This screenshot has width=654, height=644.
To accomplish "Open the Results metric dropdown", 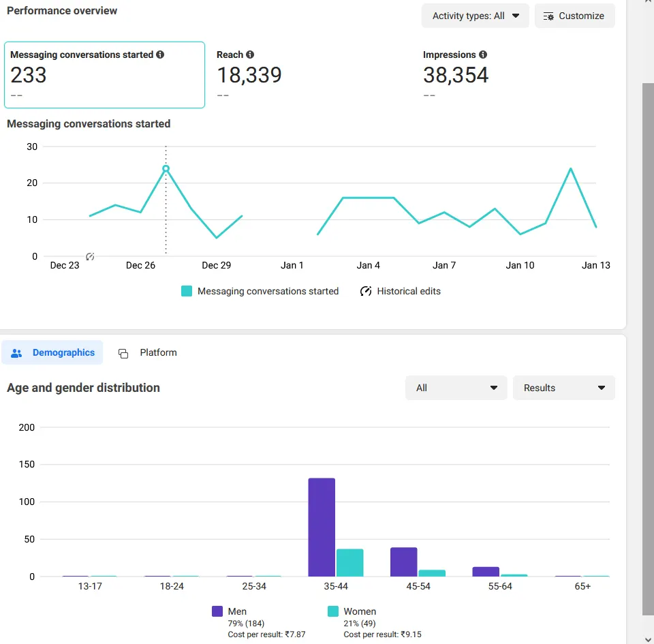I will (x=563, y=388).
